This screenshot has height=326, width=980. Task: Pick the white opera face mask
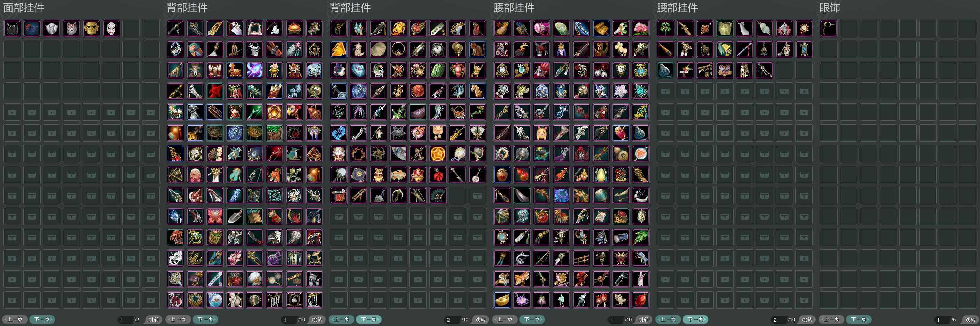pyautogui.click(x=111, y=29)
